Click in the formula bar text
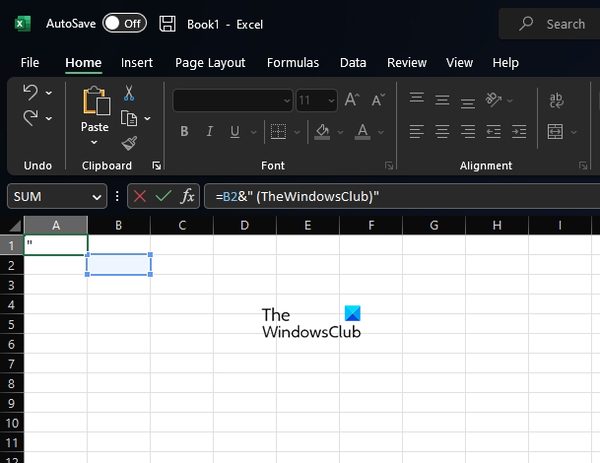The width and height of the screenshot is (600, 463). coord(400,197)
